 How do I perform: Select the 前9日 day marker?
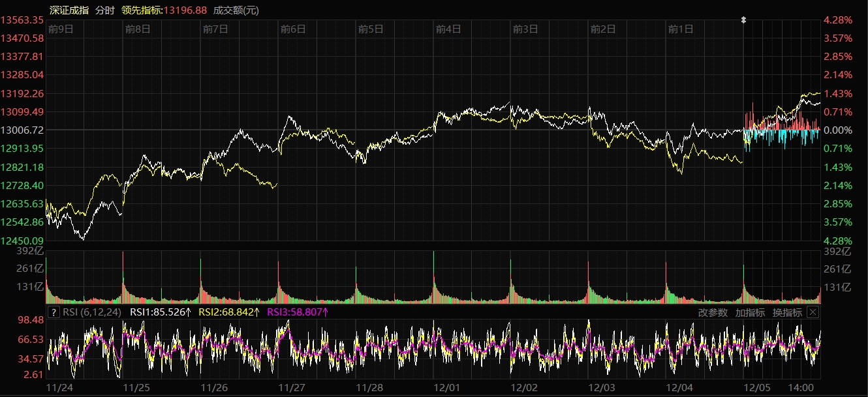[61, 29]
